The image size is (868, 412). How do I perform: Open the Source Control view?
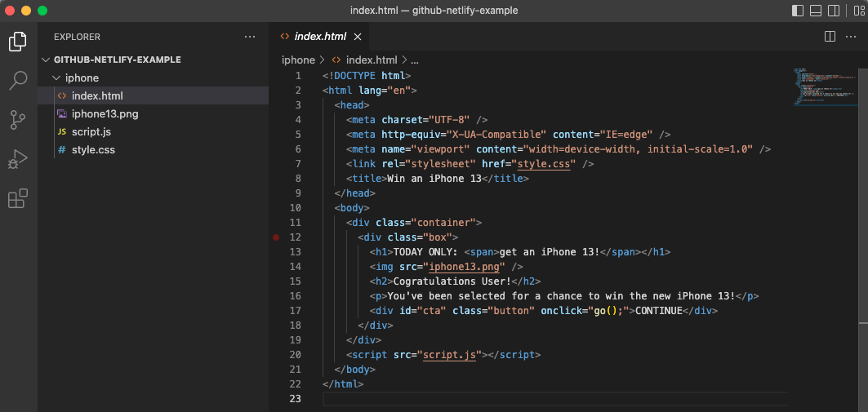(x=18, y=120)
